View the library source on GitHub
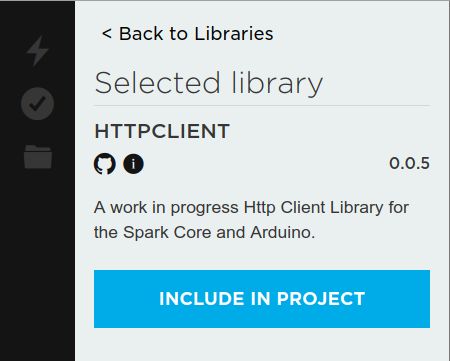 point(105,164)
